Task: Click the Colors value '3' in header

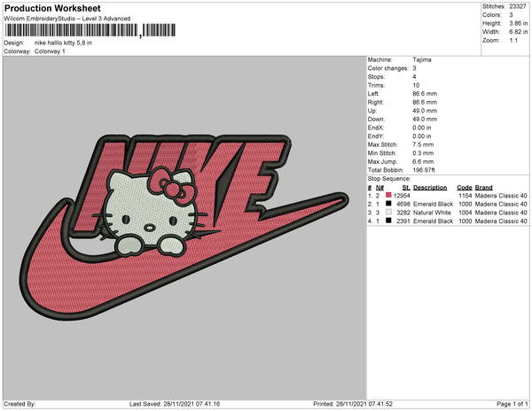Action: (511, 15)
